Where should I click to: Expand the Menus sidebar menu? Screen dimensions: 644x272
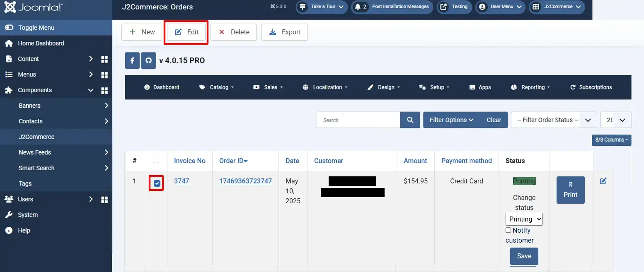(91, 75)
